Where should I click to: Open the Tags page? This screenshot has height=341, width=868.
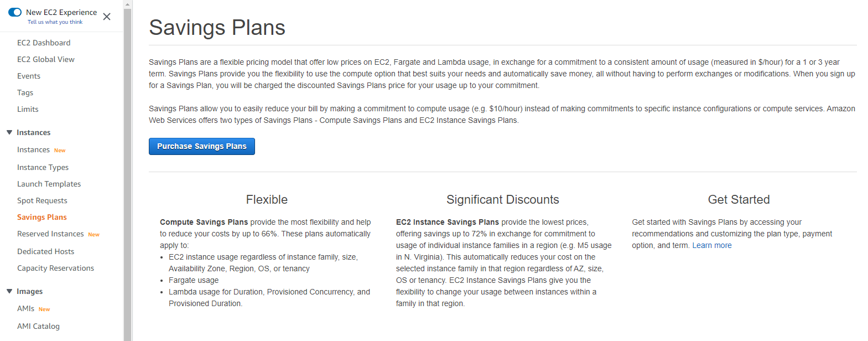coord(25,92)
